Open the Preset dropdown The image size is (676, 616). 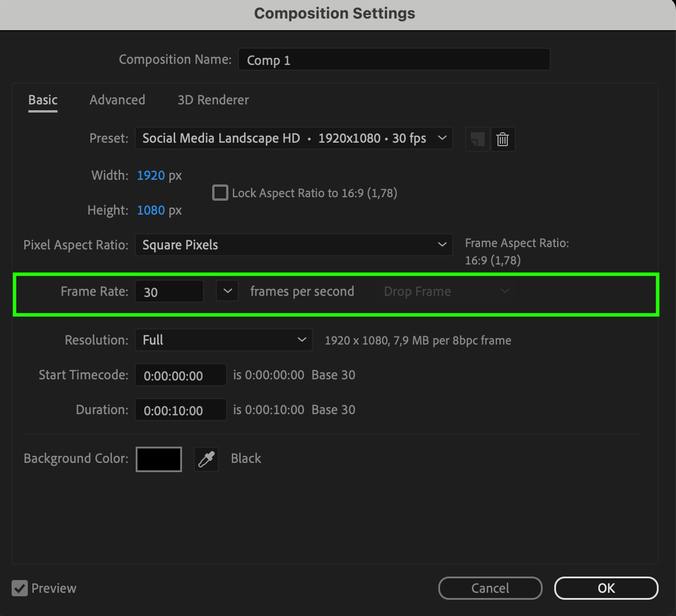point(293,139)
